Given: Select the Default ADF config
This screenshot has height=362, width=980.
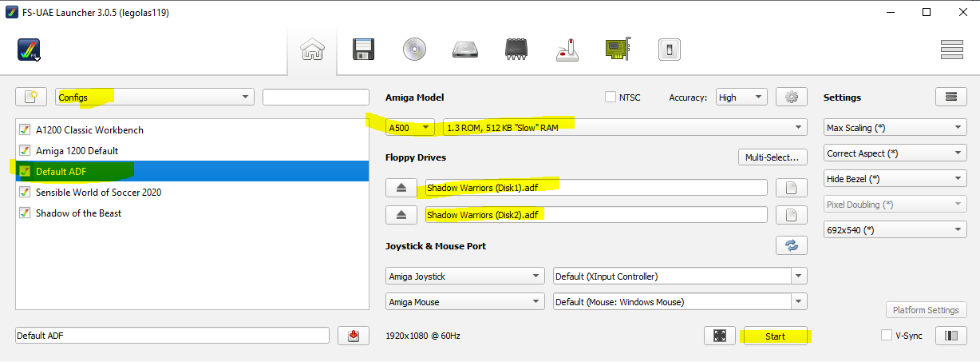Looking at the screenshot, I should click(192, 171).
